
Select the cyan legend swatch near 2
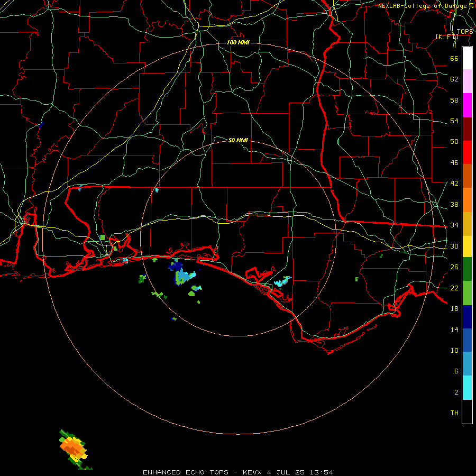(x=467, y=388)
